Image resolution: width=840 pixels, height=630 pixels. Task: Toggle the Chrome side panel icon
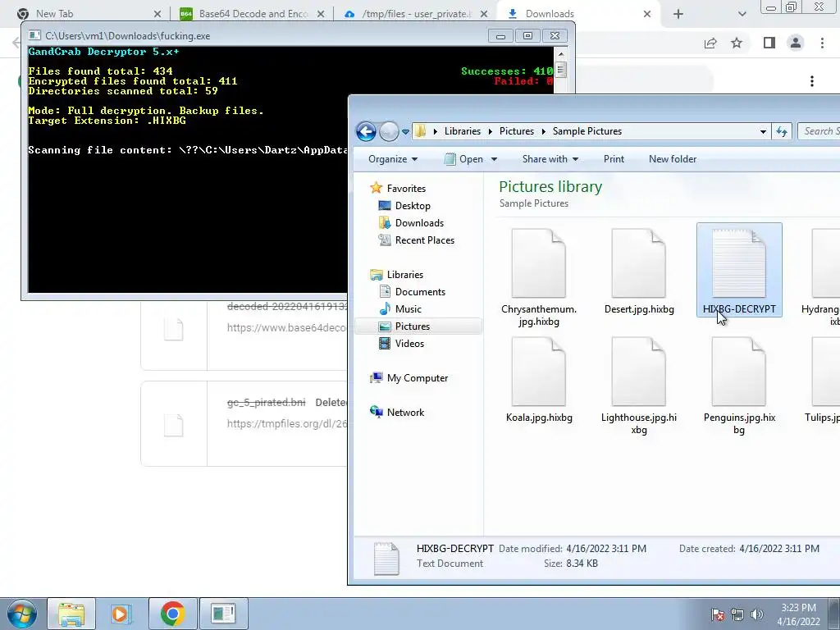[769, 43]
